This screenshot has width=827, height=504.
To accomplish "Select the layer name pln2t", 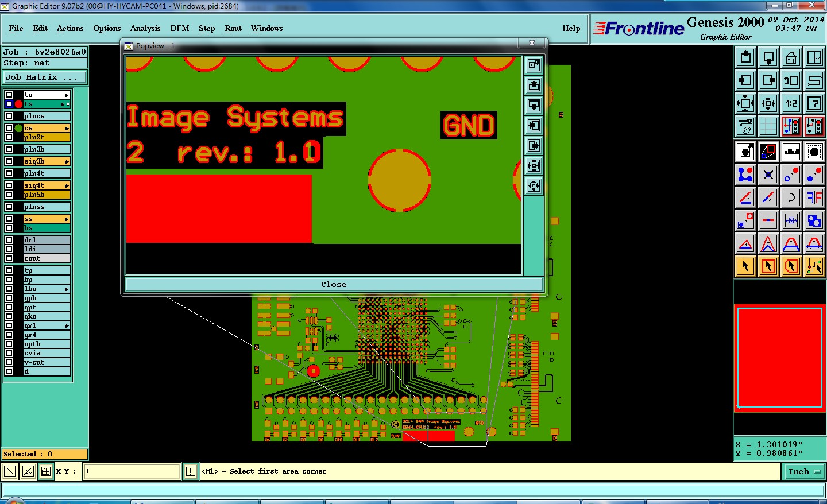I will click(47, 137).
